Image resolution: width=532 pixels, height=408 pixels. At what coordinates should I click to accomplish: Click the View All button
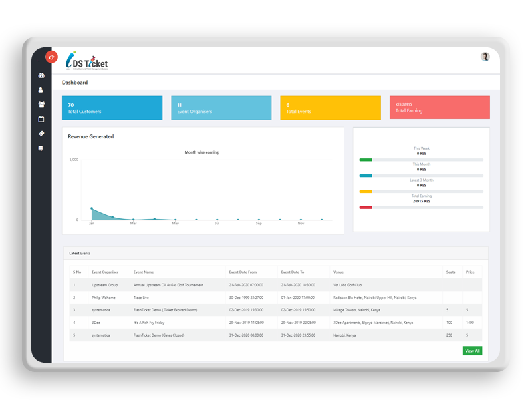[x=472, y=351]
